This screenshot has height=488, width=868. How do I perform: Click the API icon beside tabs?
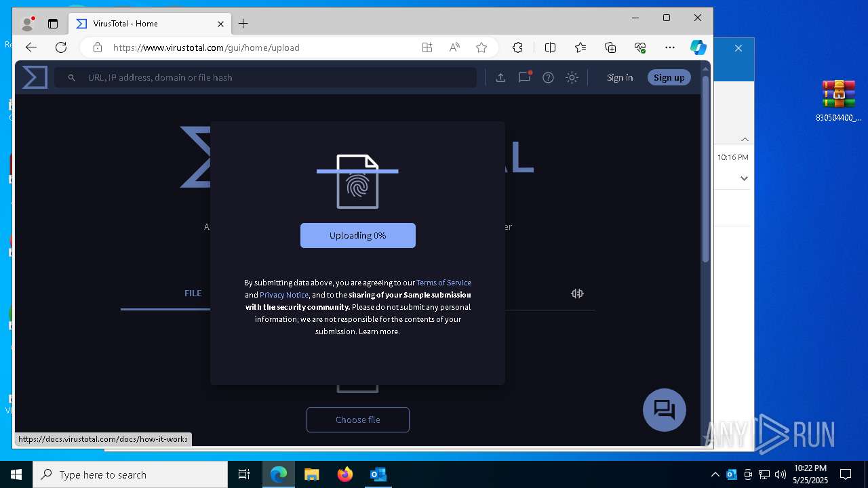point(577,293)
